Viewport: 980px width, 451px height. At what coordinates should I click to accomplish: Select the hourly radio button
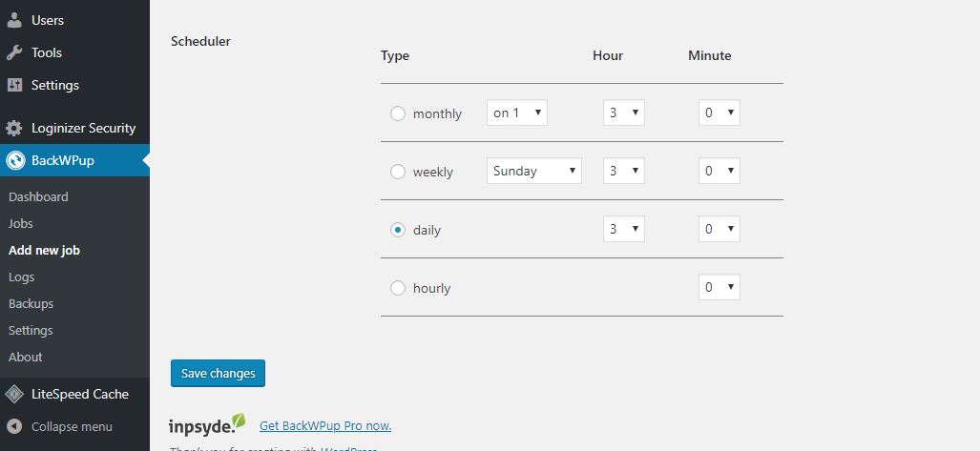pos(398,288)
